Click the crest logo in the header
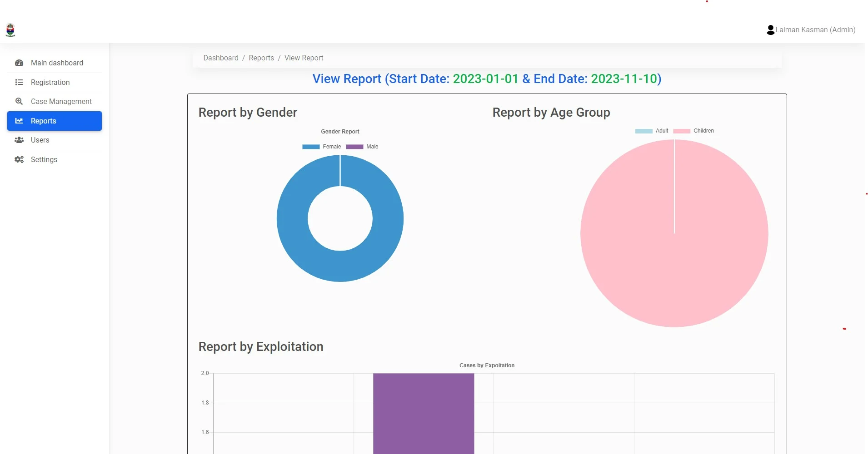Screen dimensions: 868x454 point(10,30)
